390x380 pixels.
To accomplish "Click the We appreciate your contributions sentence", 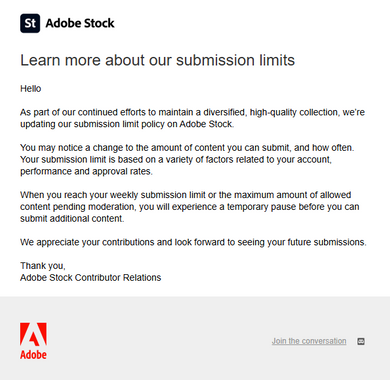I will coord(193,242).
